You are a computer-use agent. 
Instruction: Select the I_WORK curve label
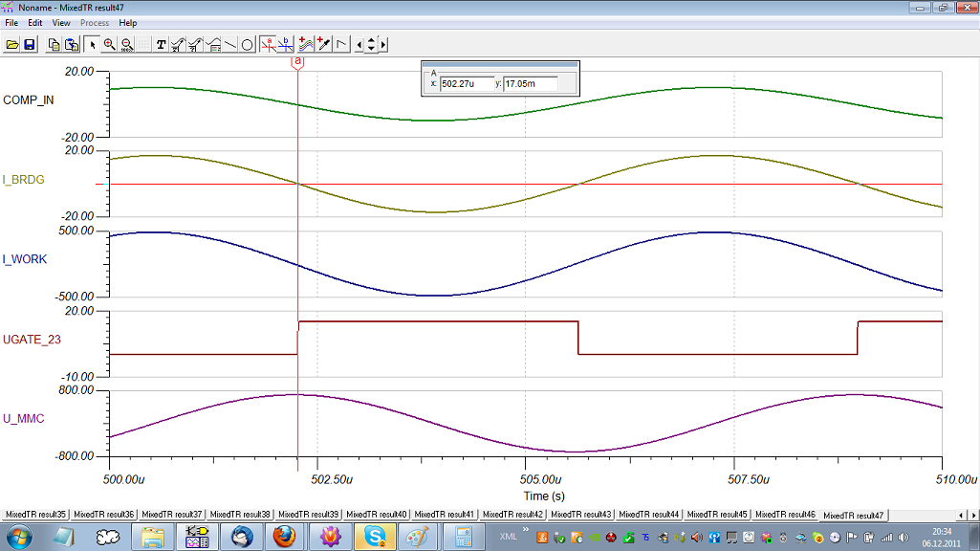24,259
